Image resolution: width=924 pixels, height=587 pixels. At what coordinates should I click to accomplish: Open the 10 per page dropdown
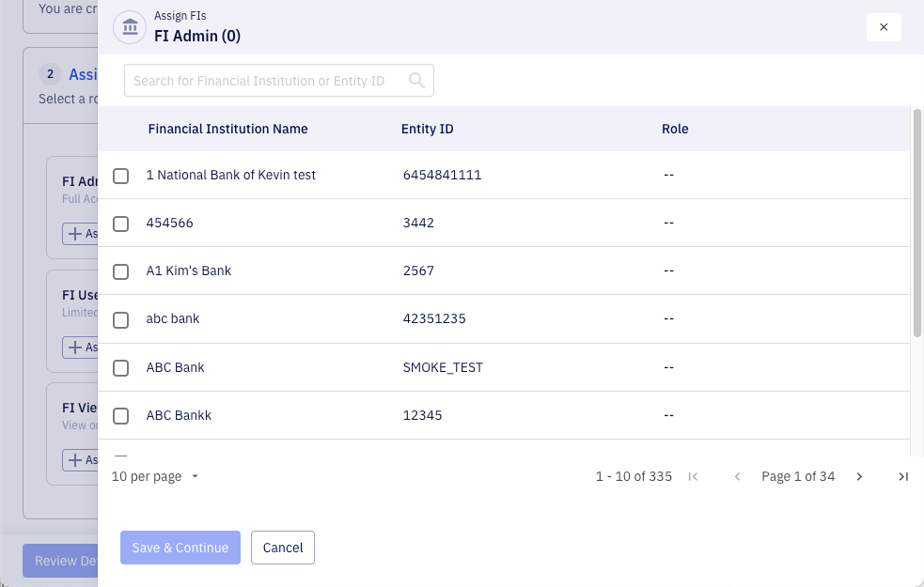point(154,476)
